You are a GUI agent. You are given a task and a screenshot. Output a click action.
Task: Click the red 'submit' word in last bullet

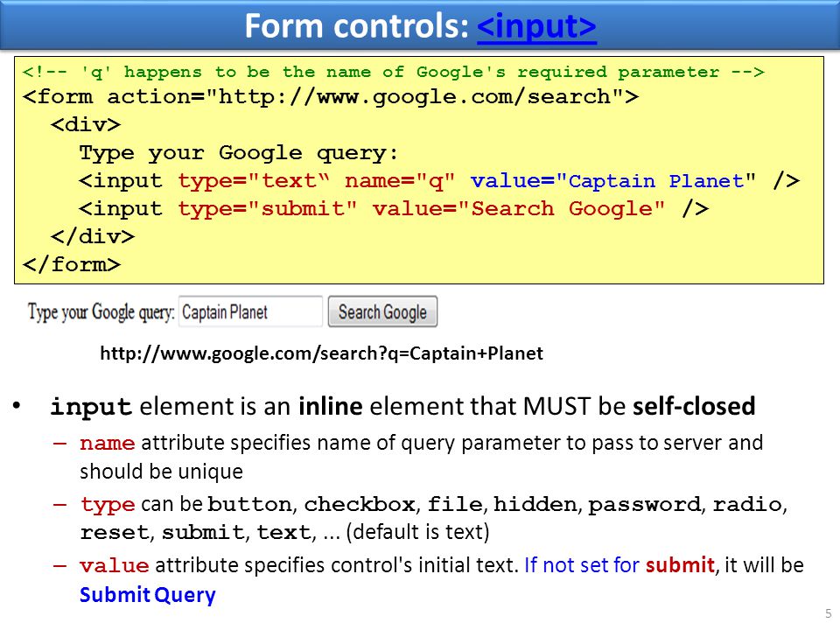click(680, 565)
